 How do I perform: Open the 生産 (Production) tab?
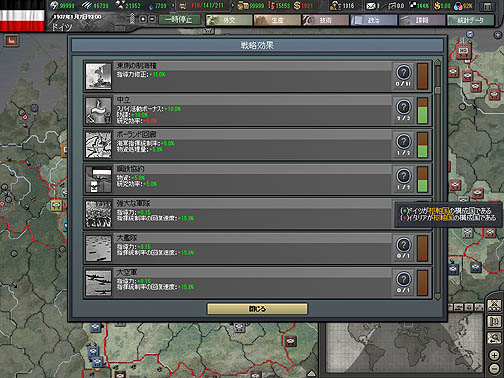coord(277,20)
